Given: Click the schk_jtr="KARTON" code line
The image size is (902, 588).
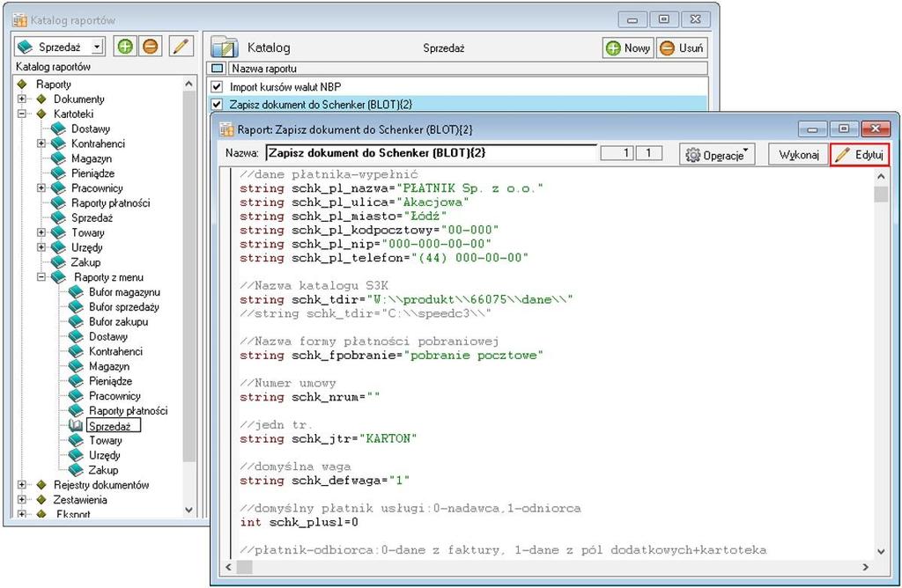Looking at the screenshot, I should pos(328,438).
